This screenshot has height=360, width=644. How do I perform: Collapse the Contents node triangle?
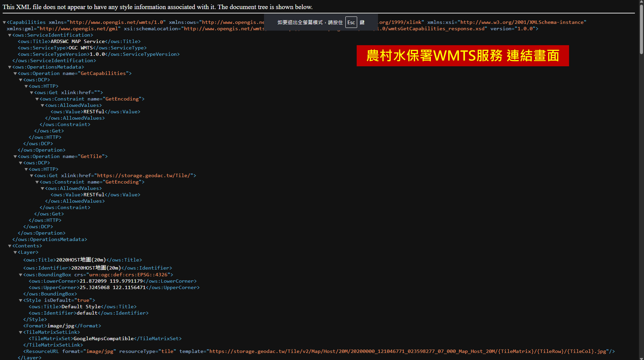point(10,246)
